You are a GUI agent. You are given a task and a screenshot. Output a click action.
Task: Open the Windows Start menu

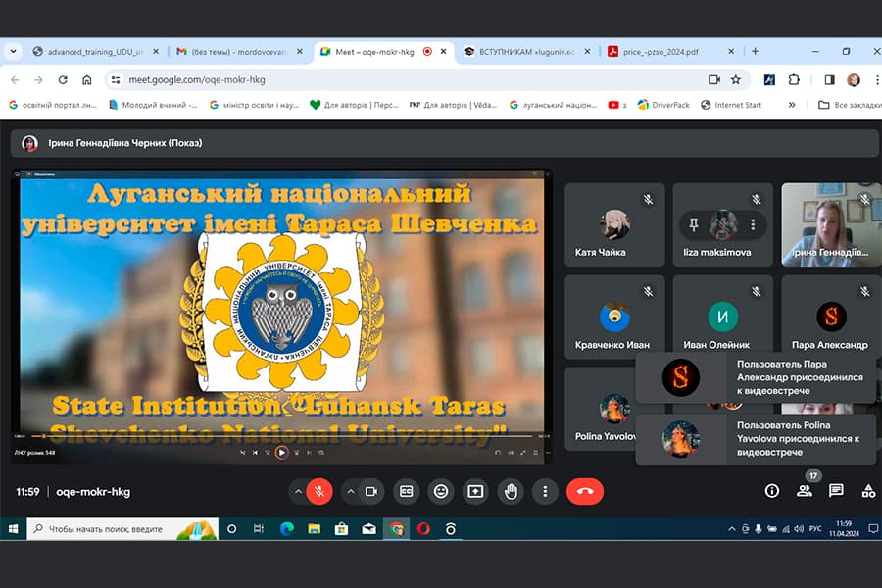tap(13, 529)
